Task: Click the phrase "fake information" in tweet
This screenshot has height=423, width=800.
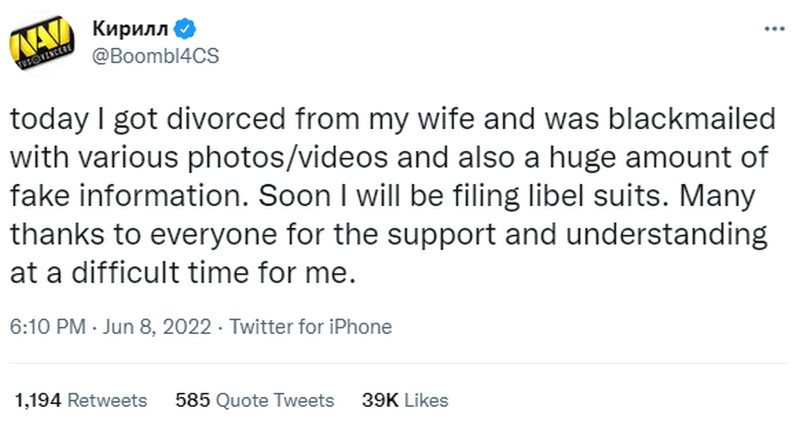Action: tap(130, 196)
